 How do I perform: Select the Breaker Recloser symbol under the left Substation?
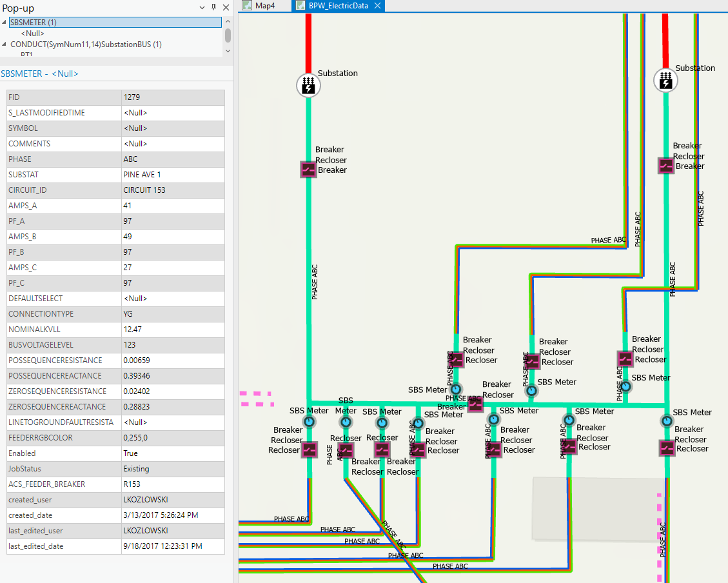coord(308,170)
